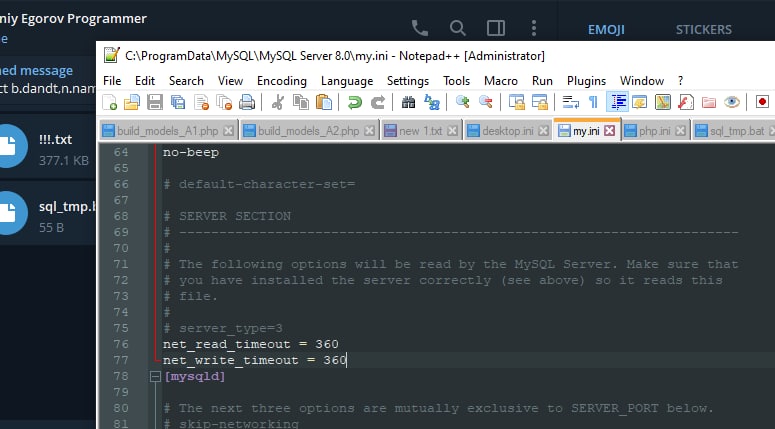Viewport: 775px width, 429px height.
Task: Switch to Telegram EMOJI tab
Action: (606, 30)
